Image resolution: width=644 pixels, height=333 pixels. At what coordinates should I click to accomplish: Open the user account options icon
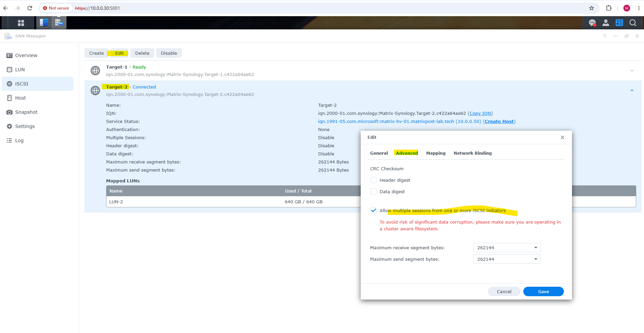pos(606,23)
